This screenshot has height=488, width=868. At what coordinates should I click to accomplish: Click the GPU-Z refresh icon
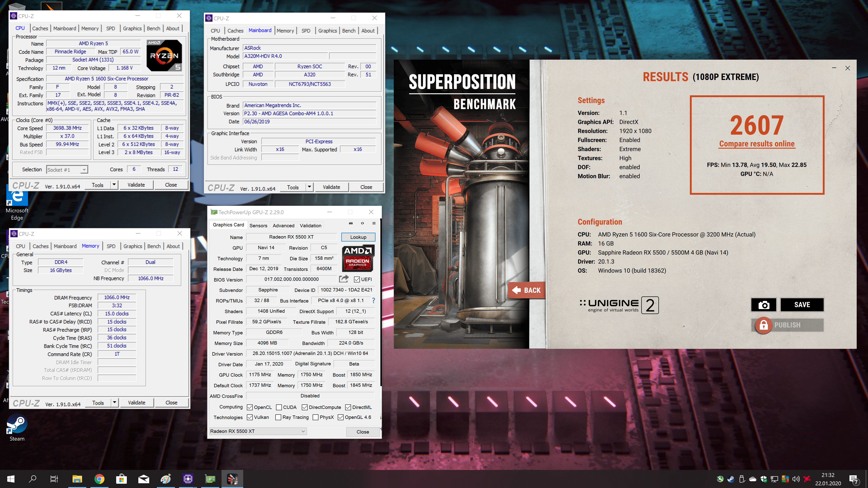coord(362,223)
